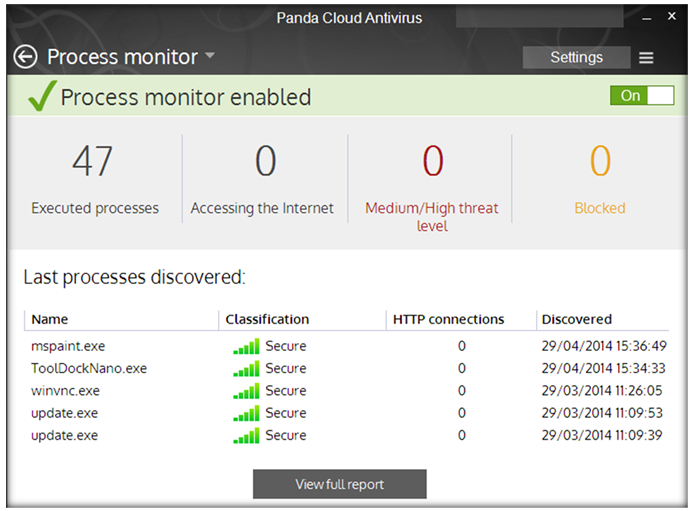Click the Process monitor title text
This screenshot has width=691, height=511.
(122, 57)
